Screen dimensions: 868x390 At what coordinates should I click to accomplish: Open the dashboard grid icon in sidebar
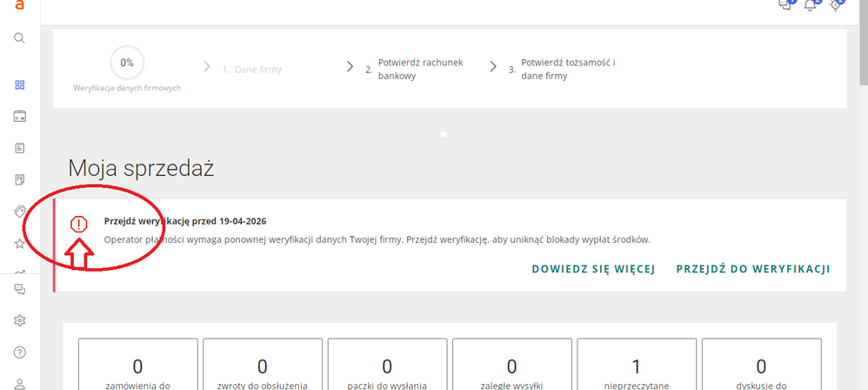(19, 85)
